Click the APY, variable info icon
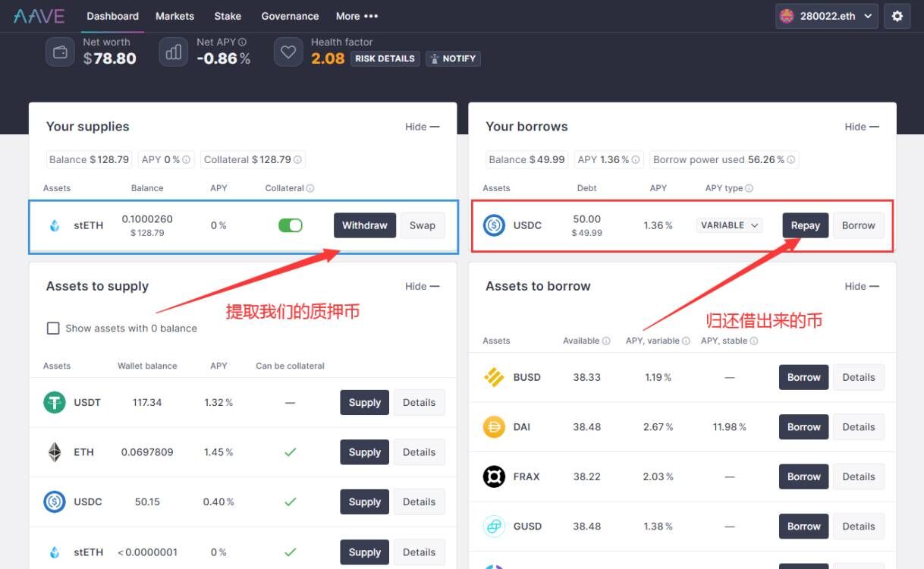The image size is (924, 569). [x=686, y=341]
